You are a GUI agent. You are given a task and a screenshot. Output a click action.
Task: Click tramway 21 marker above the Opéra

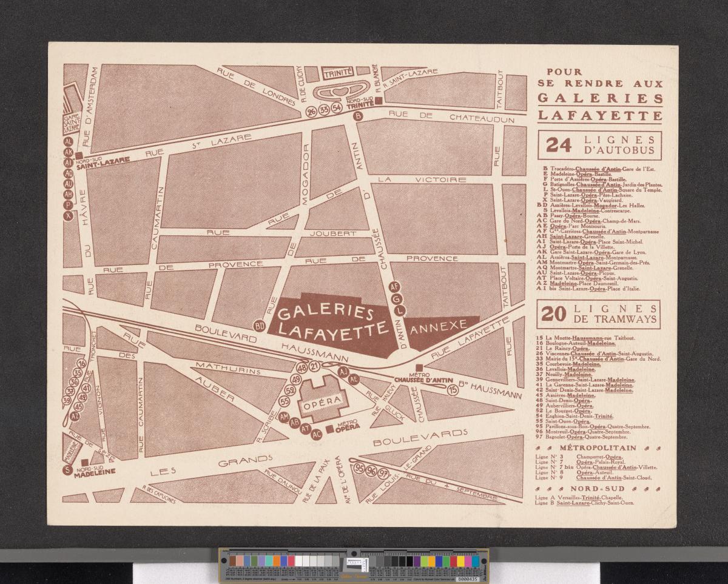coord(314,366)
